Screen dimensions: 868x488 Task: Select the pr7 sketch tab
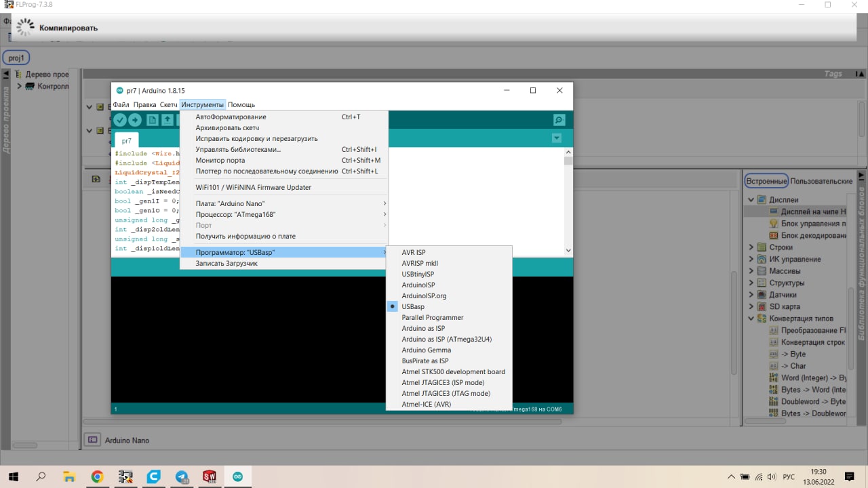127,141
